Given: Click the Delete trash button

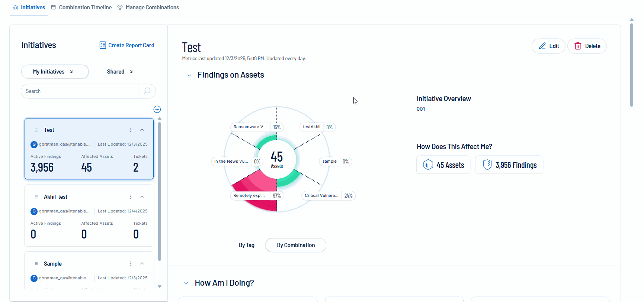Looking at the screenshot, I should tap(587, 46).
